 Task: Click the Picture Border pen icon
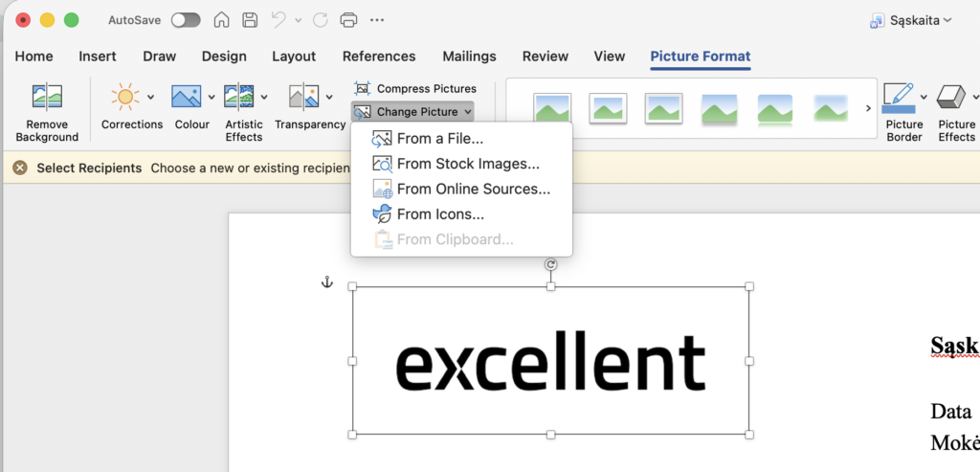coord(898,97)
